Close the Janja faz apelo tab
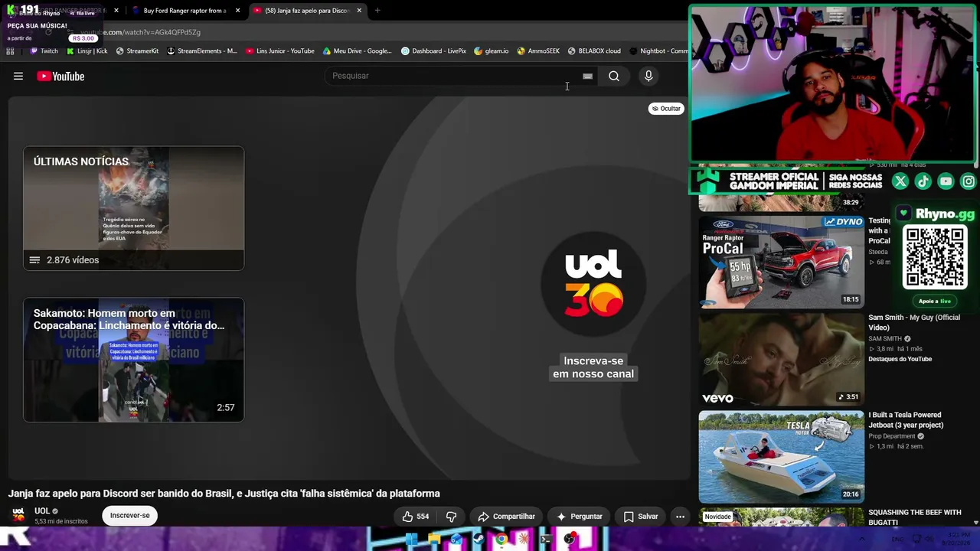This screenshot has height=551, width=980. pos(359,11)
